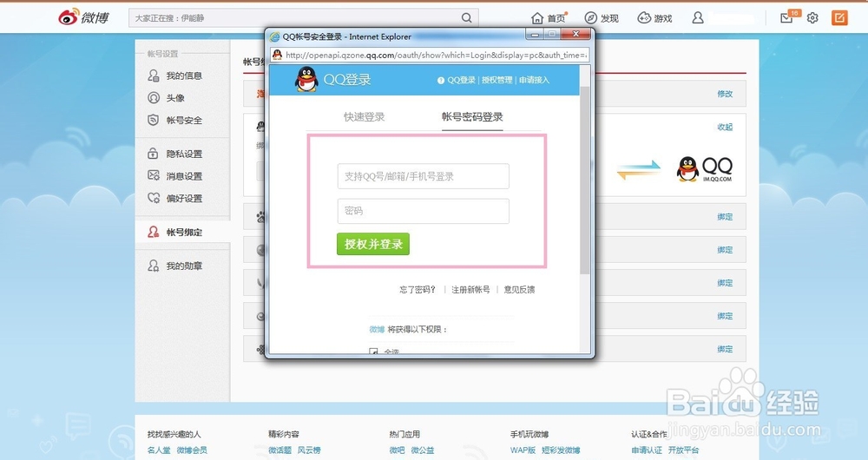Open the settings gear icon
Viewport: 868px width, 460px height.
812,18
